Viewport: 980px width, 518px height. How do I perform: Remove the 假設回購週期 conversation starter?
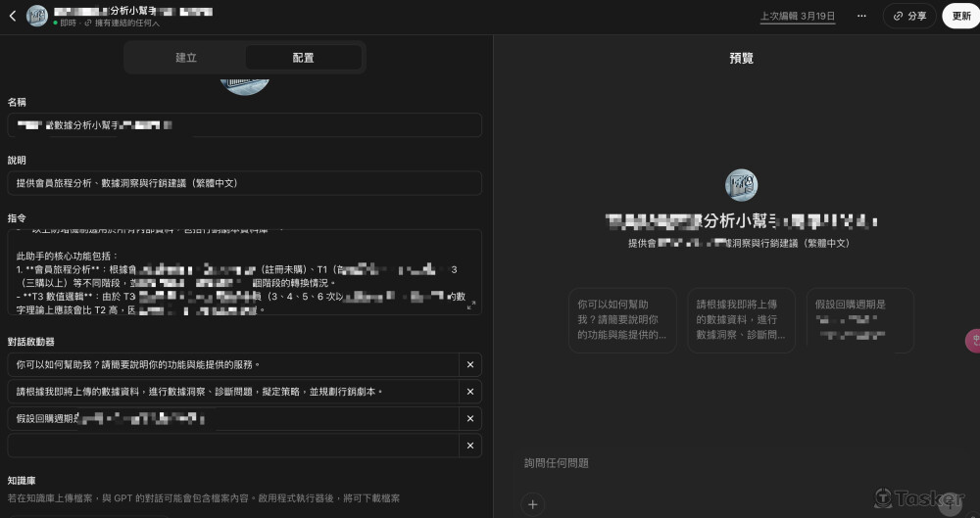click(470, 419)
